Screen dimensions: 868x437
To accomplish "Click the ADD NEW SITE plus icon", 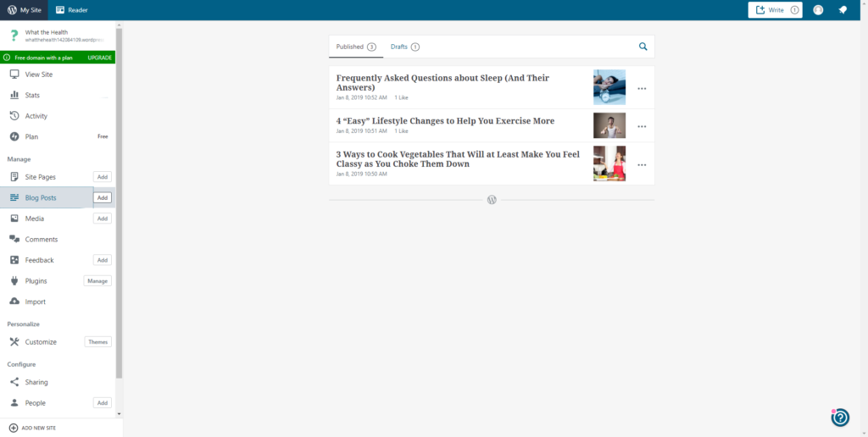I will (14, 428).
